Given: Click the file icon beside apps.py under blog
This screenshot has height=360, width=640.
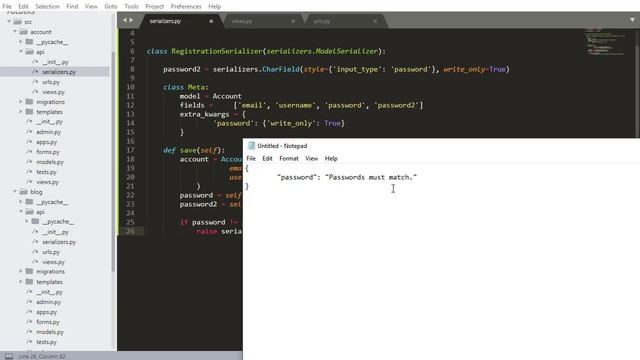Looking at the screenshot, I should tap(29, 312).
